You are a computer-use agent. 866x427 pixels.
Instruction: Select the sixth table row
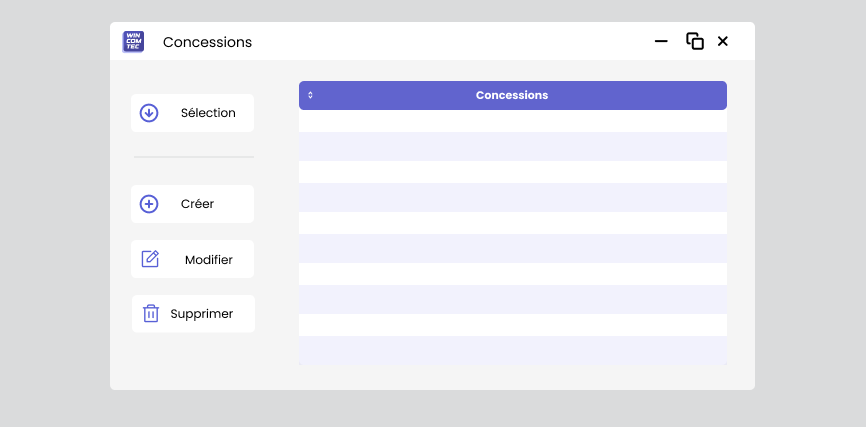click(512, 248)
